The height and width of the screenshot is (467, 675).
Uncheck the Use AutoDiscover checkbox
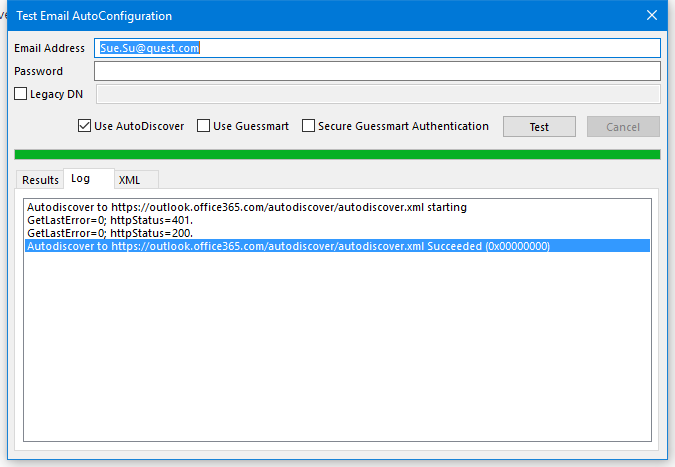[x=85, y=126]
